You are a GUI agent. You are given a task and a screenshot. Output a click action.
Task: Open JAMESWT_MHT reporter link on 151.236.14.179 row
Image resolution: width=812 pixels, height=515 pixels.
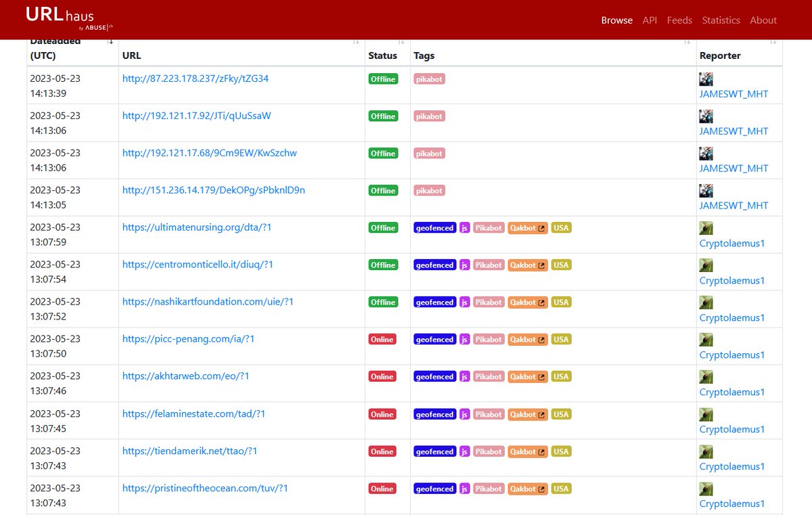(734, 206)
